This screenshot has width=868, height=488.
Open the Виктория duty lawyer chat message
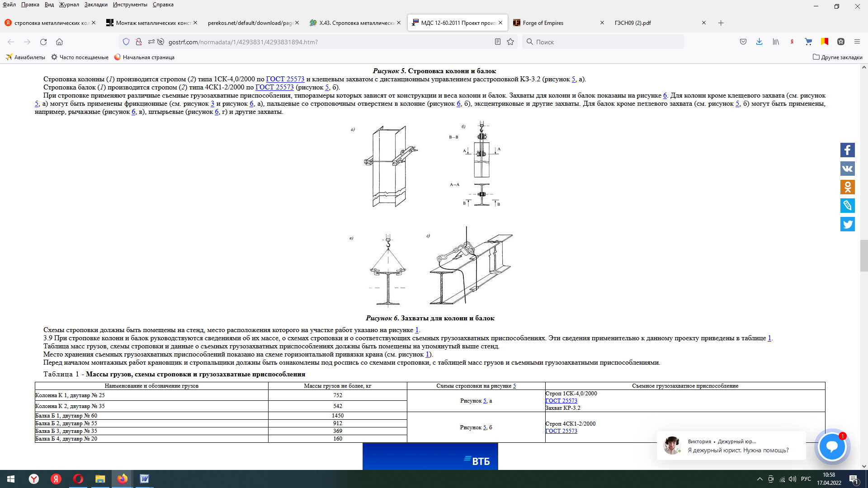point(731,446)
